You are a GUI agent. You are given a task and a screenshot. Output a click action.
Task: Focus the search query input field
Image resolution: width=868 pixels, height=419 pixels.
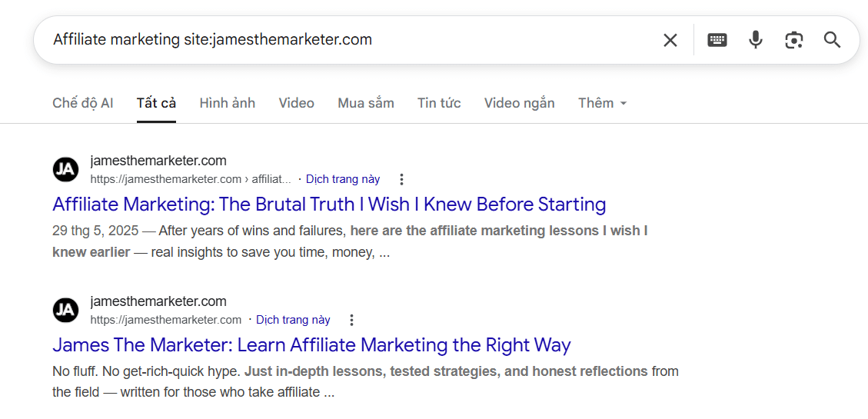tap(346, 40)
